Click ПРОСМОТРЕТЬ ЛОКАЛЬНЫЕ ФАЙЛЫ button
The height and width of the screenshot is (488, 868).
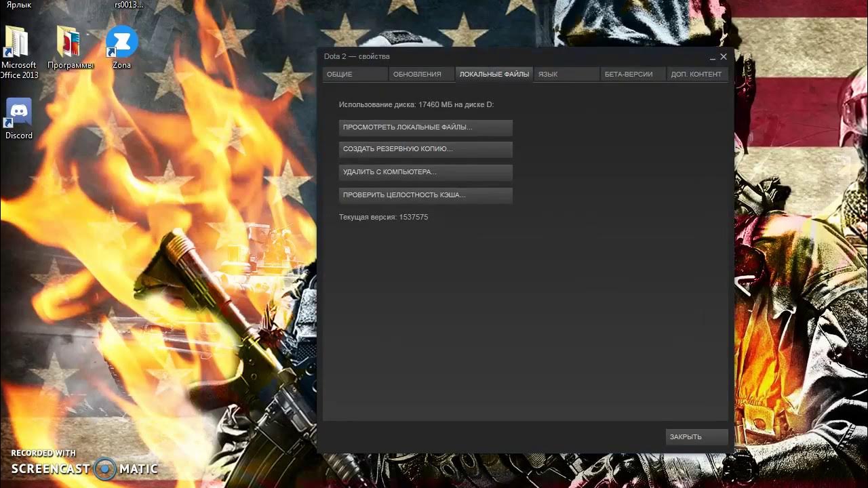click(x=426, y=127)
